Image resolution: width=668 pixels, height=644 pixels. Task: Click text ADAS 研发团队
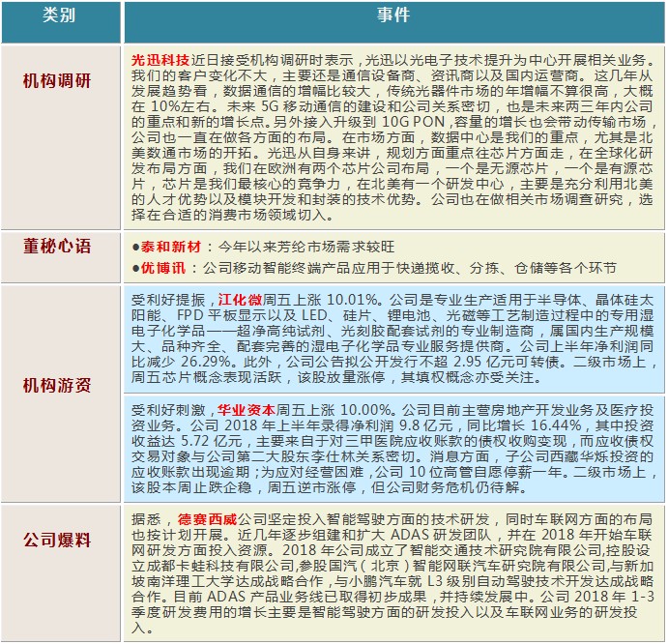(441, 535)
